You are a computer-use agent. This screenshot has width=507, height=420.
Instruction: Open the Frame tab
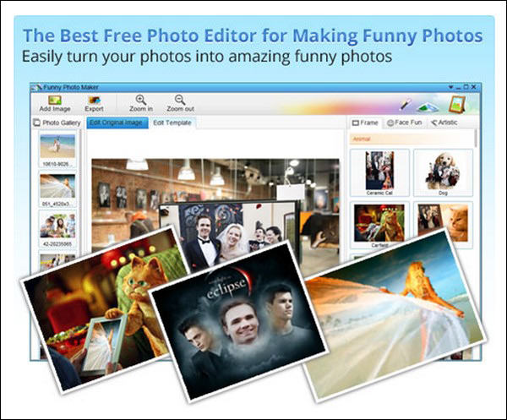click(365, 123)
